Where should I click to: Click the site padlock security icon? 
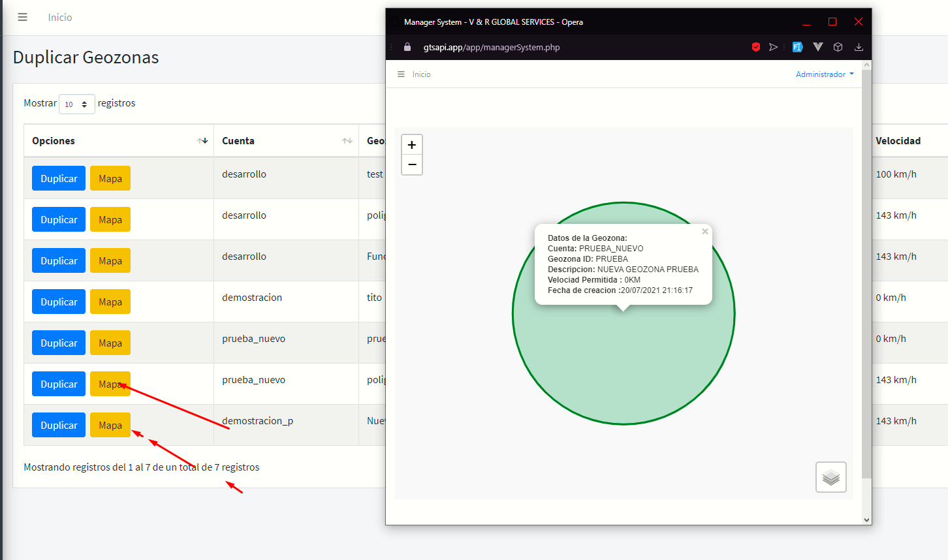click(407, 47)
